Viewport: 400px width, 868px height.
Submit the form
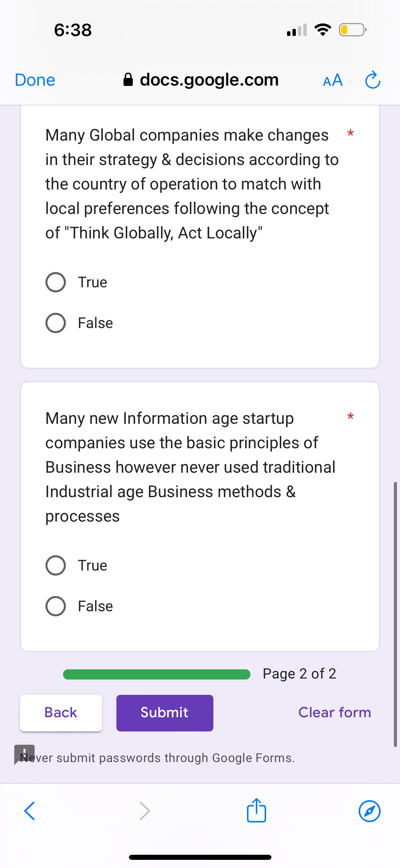165,713
